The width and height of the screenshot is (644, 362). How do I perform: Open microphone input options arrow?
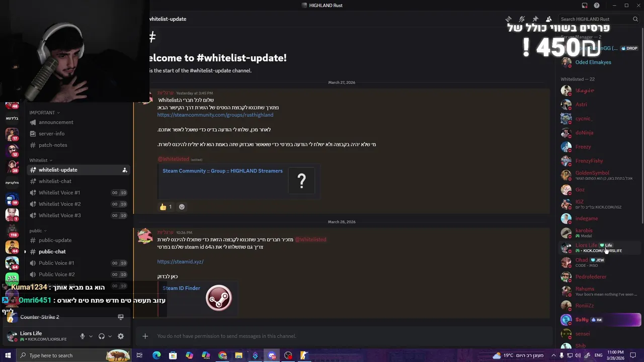(x=91, y=336)
